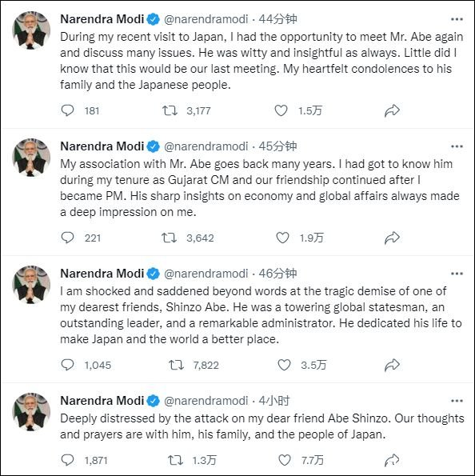
Task: Reply to the tweet with 1,045 replies
Action: pyautogui.click(x=67, y=365)
